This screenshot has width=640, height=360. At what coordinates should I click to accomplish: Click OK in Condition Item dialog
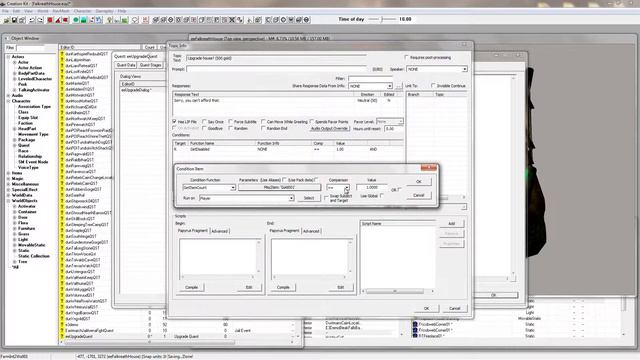tap(419, 182)
